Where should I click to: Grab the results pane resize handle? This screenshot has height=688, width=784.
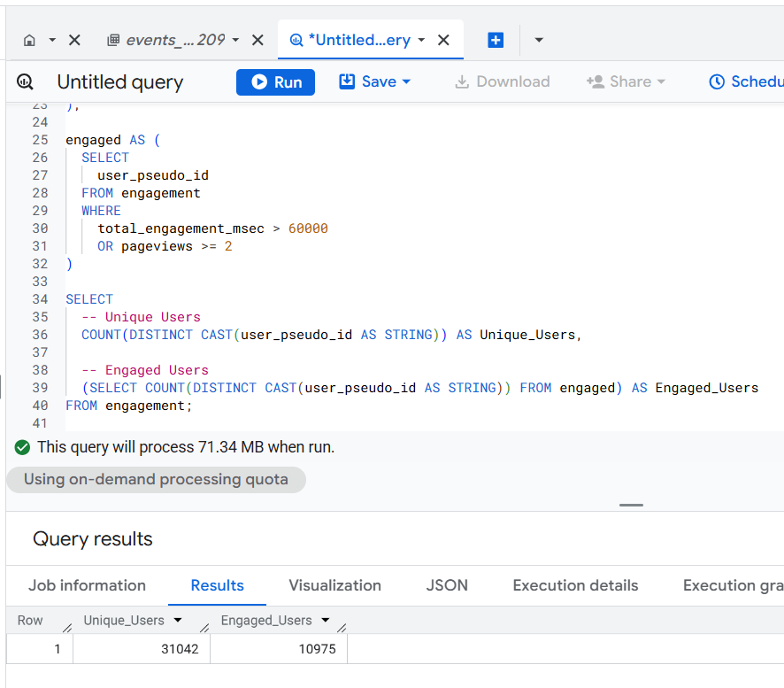[631, 506]
